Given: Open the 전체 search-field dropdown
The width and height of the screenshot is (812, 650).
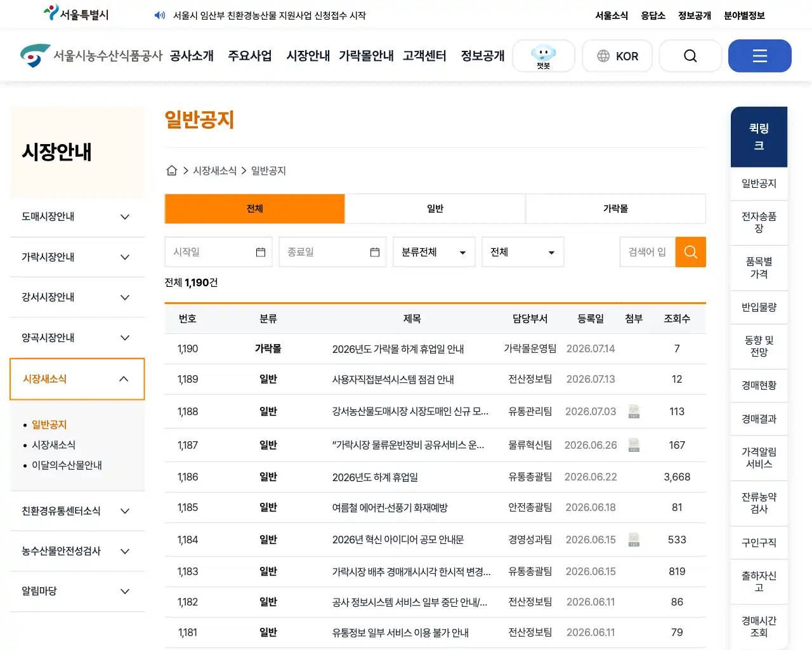Looking at the screenshot, I should click(x=523, y=252).
